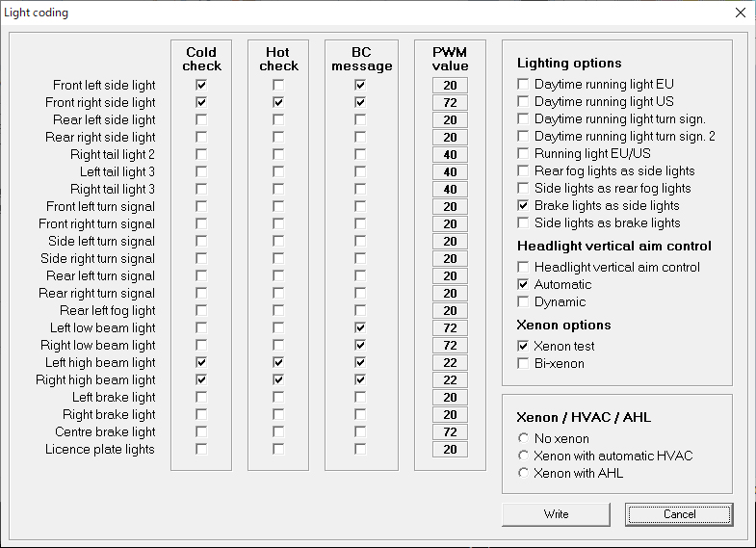
Task: Enable Rear fog lights as side lights
Action: 523,171
